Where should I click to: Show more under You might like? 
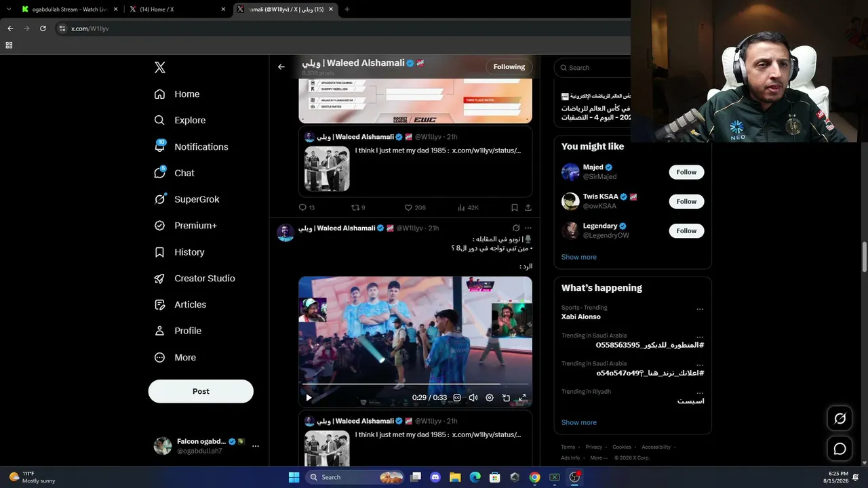point(579,257)
